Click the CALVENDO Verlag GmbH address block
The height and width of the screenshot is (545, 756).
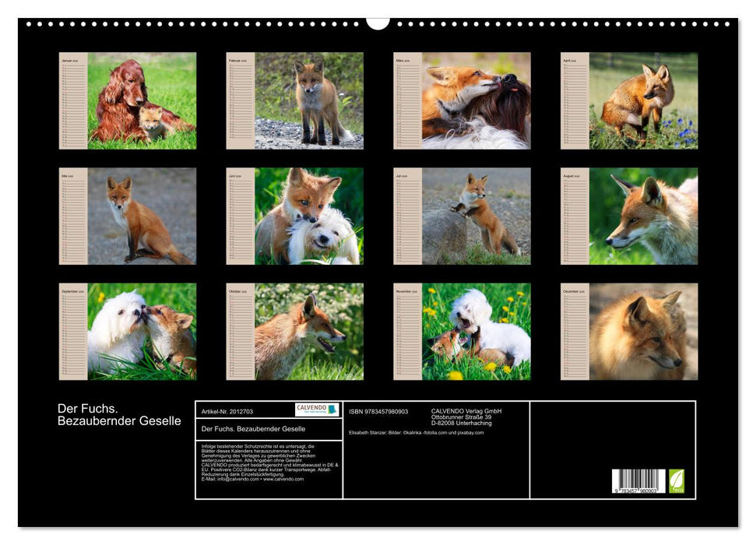tap(465, 417)
